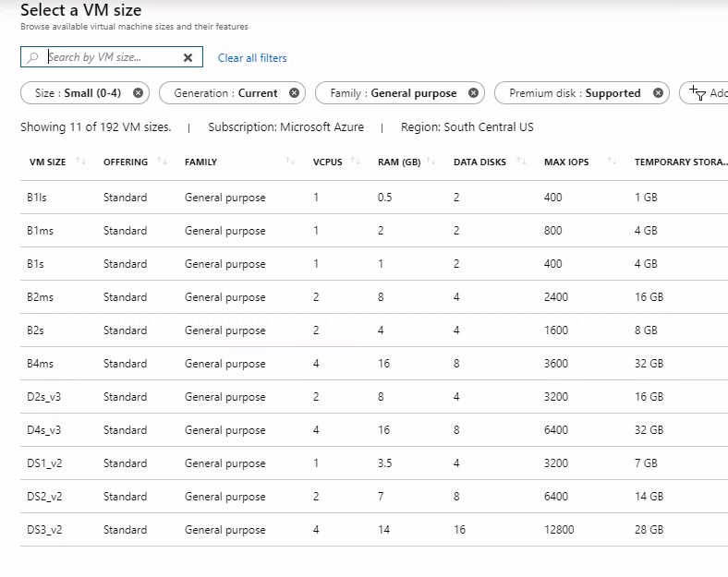Sort by MAX IOPS column arrows
The width and height of the screenshot is (728, 577).
[x=612, y=161]
